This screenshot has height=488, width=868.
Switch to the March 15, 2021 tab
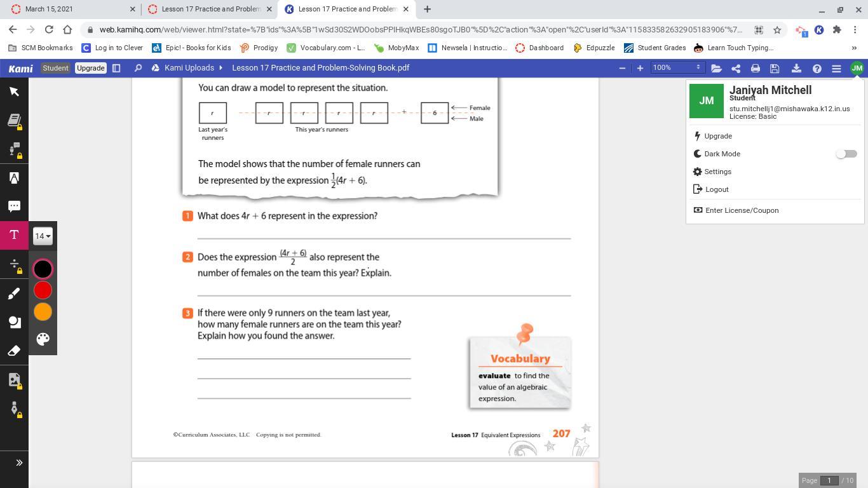(72, 10)
